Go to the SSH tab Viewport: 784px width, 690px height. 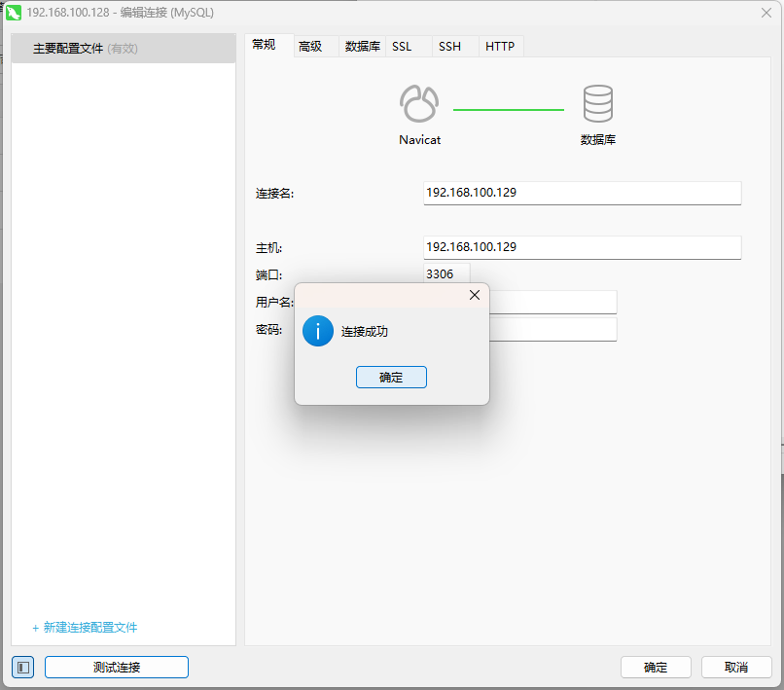[x=449, y=47]
